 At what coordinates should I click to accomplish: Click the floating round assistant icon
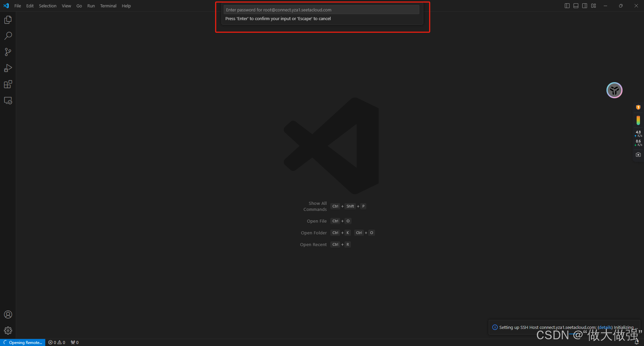(x=614, y=90)
